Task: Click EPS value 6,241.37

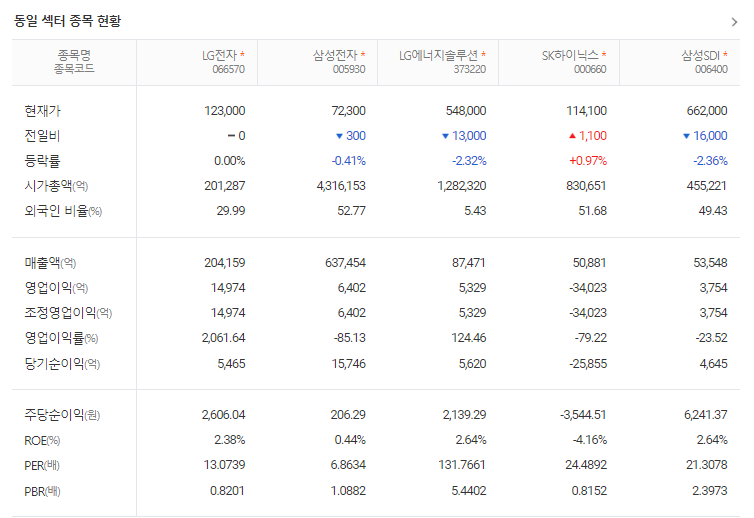Action: coord(706,415)
